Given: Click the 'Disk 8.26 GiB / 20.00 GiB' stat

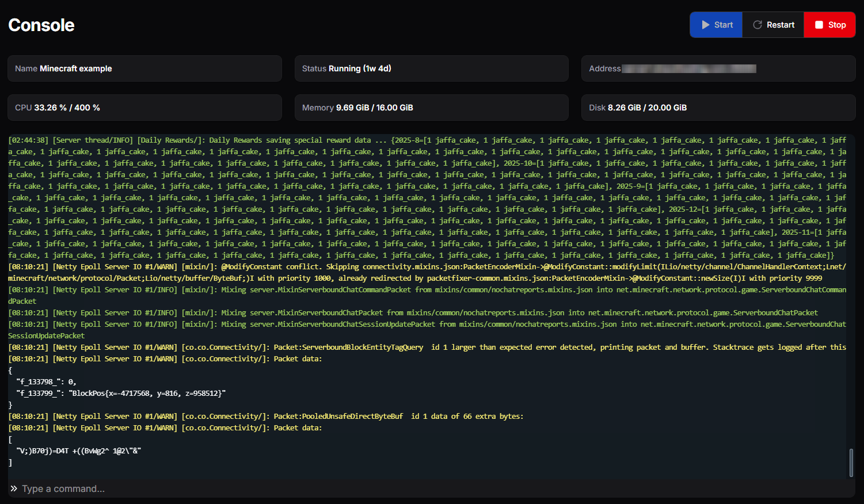Looking at the screenshot, I should pyautogui.click(x=718, y=108).
